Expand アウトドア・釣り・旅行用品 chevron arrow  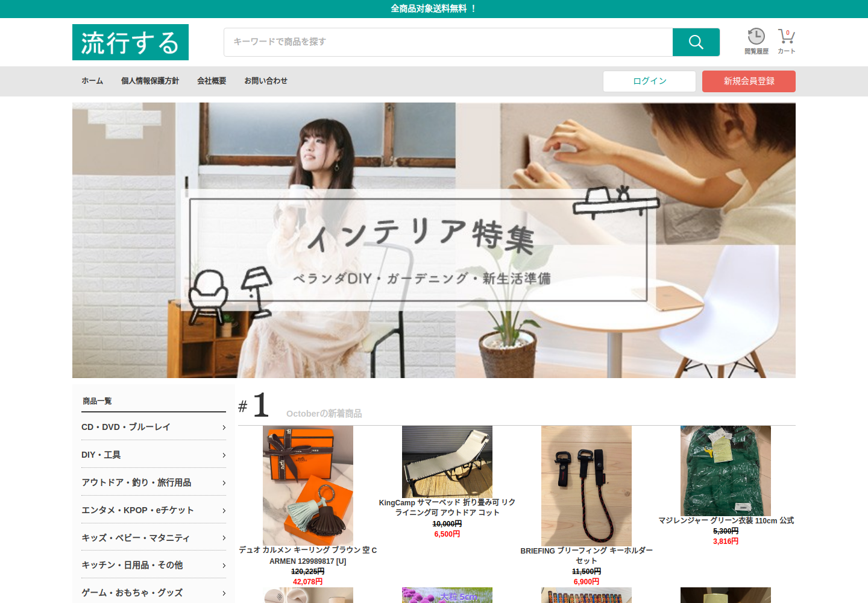point(224,483)
